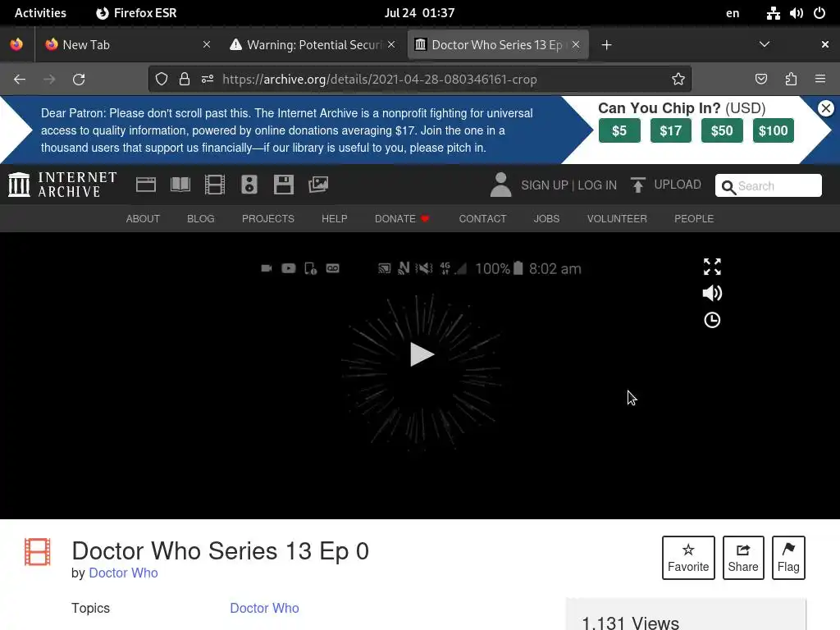Image resolution: width=840 pixels, height=630 pixels.
Task: Open the BLOG menu item
Action: [200, 218]
